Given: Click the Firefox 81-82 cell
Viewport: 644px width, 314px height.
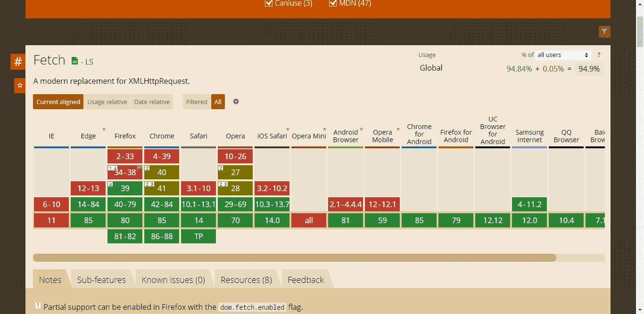Looking at the screenshot, I should [125, 236].
